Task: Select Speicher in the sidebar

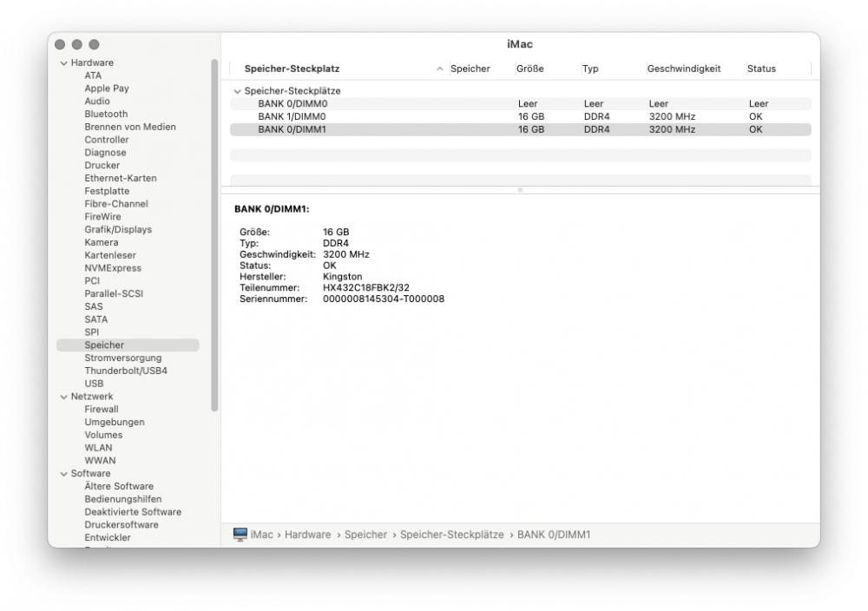Action: pyautogui.click(x=128, y=345)
